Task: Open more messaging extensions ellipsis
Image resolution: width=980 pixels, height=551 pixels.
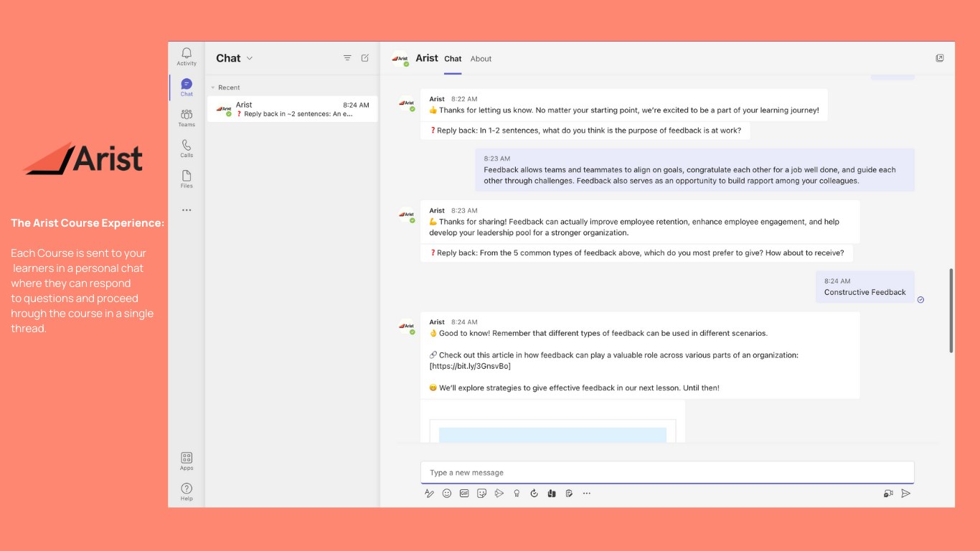Action: (587, 493)
